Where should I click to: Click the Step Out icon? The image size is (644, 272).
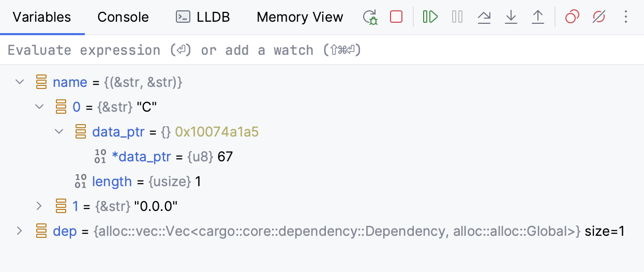pos(538,17)
